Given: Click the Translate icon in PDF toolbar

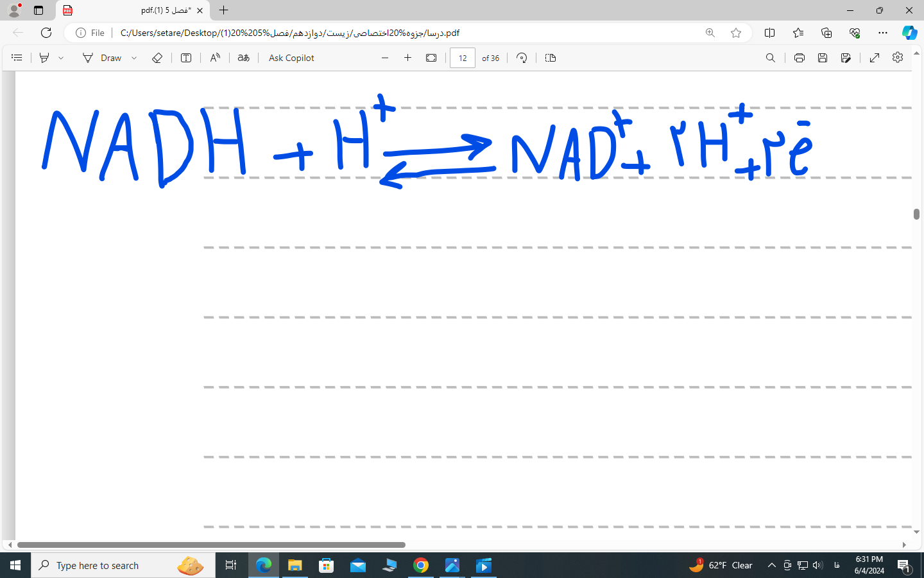Looking at the screenshot, I should click(x=243, y=58).
